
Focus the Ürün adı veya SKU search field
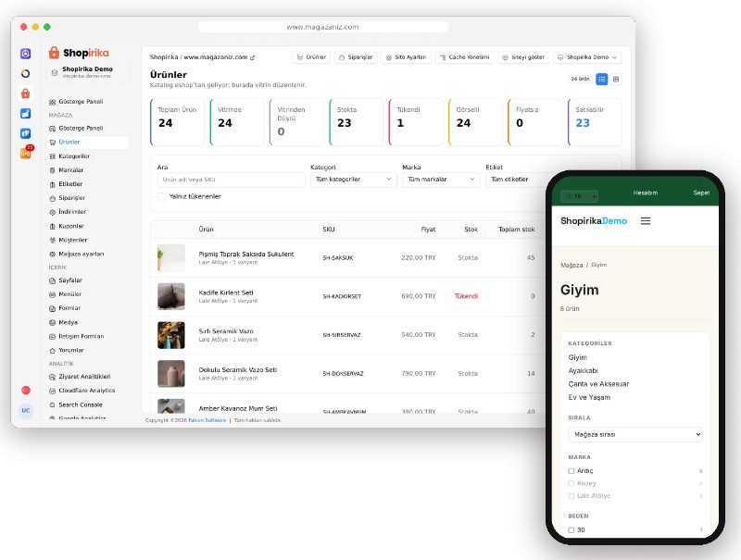231,180
